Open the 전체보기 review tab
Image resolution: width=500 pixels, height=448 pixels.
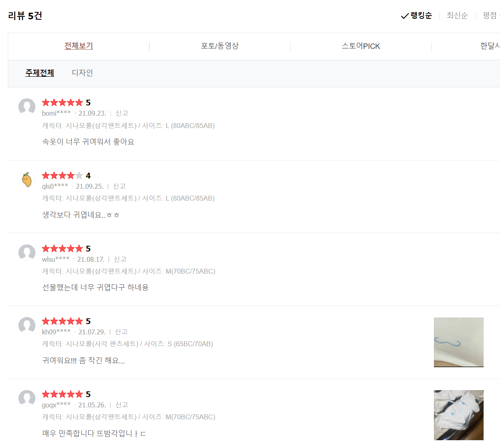[x=78, y=46]
